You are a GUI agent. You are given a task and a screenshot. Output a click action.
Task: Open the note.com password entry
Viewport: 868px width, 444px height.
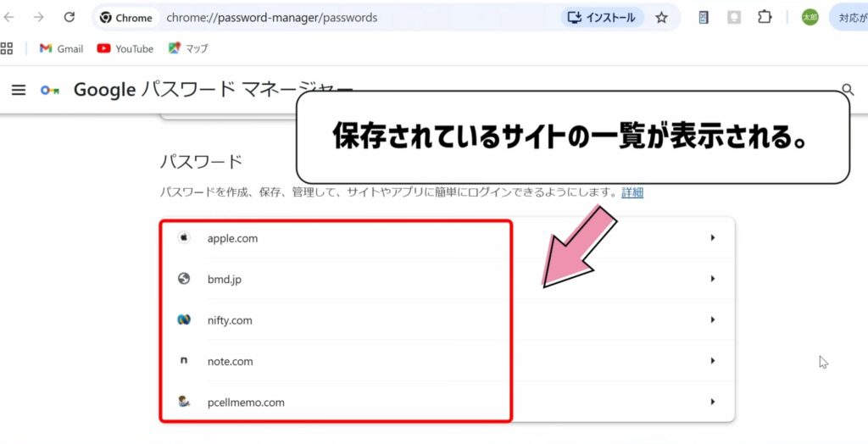(448, 361)
